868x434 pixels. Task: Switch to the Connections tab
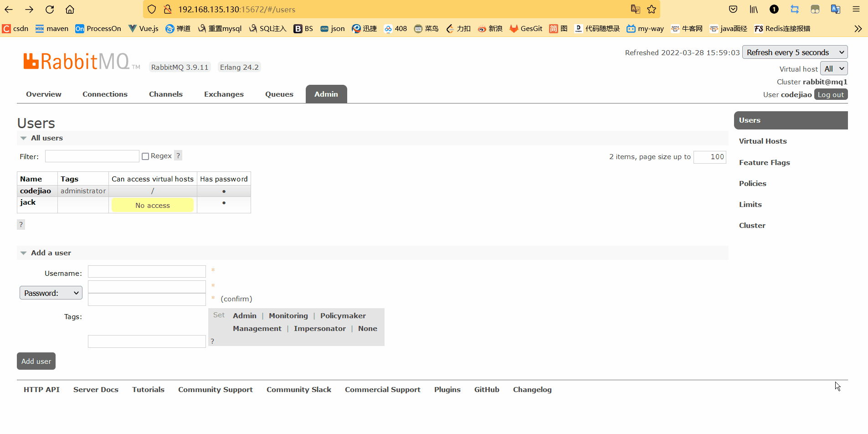[105, 94]
